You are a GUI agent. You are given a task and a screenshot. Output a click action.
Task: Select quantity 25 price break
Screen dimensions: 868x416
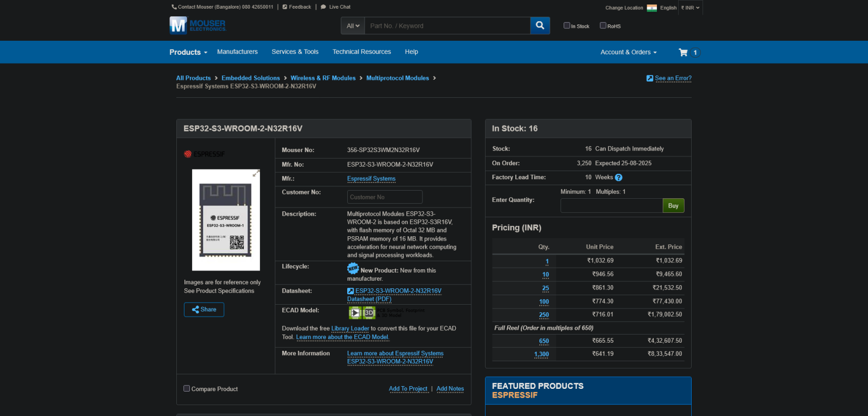[545, 288]
